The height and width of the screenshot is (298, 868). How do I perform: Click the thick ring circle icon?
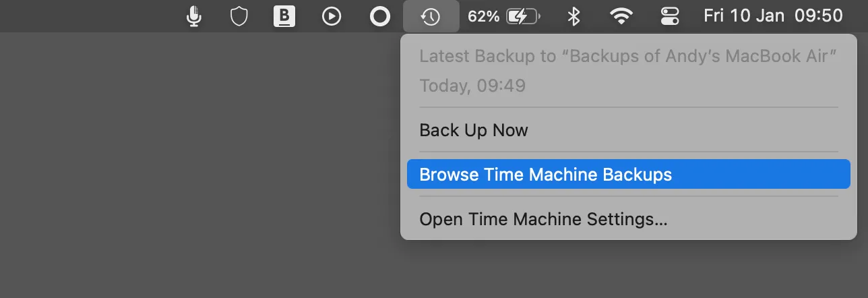(380, 16)
